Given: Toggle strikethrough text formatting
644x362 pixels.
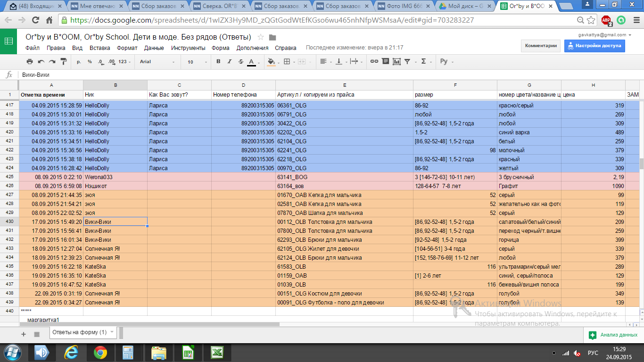Looking at the screenshot, I should [x=241, y=62].
